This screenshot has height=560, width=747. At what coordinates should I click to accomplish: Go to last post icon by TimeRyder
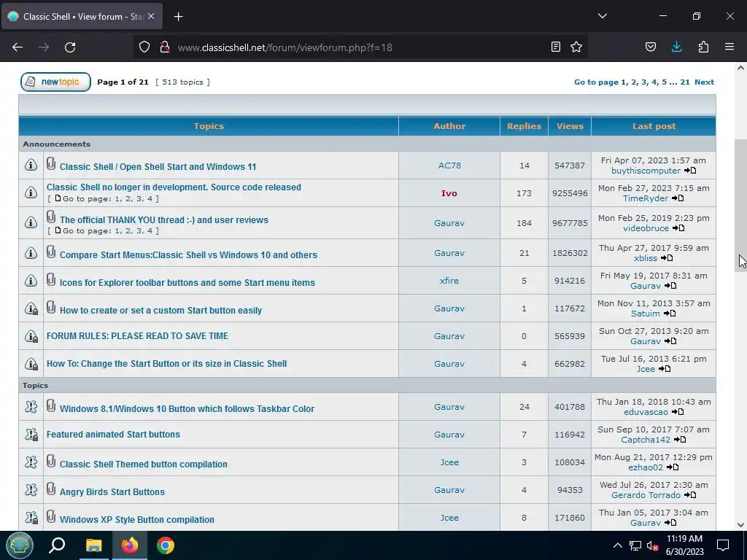pos(678,198)
